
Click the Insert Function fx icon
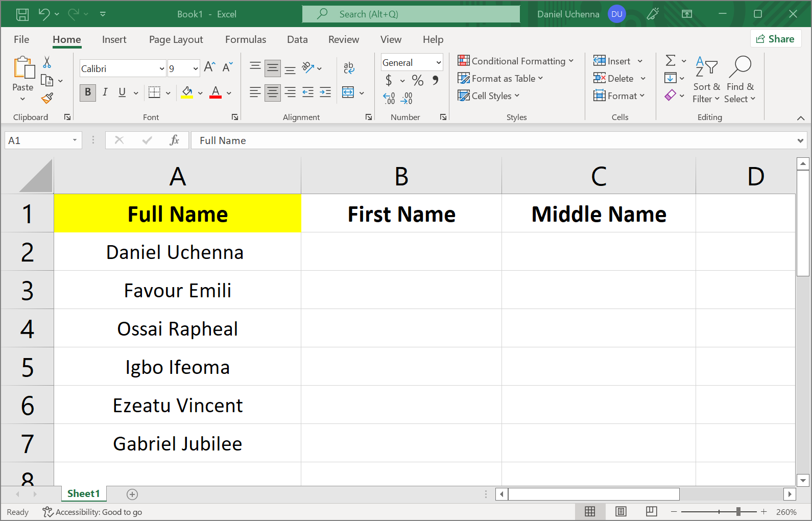coord(174,140)
